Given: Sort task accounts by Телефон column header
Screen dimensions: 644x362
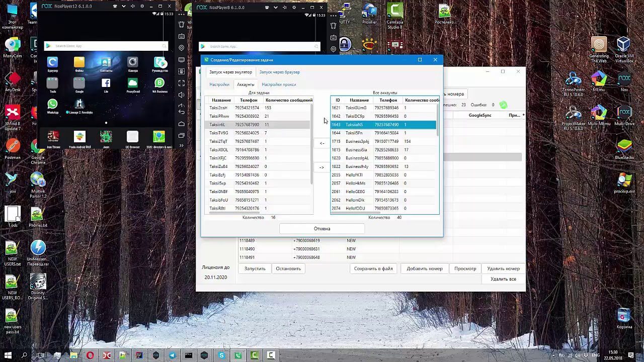Looking at the screenshot, I should click(x=249, y=100).
